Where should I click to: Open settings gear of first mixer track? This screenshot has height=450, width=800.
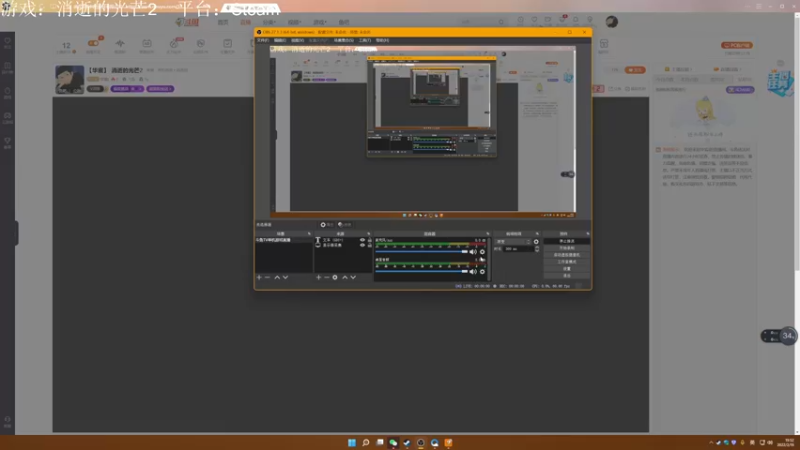482,252
